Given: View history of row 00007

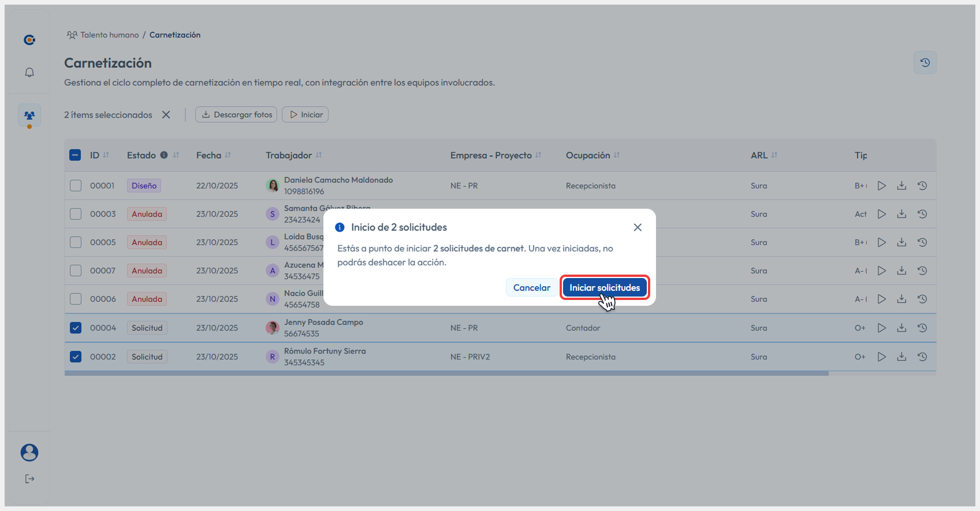Looking at the screenshot, I should pyautogui.click(x=922, y=271).
